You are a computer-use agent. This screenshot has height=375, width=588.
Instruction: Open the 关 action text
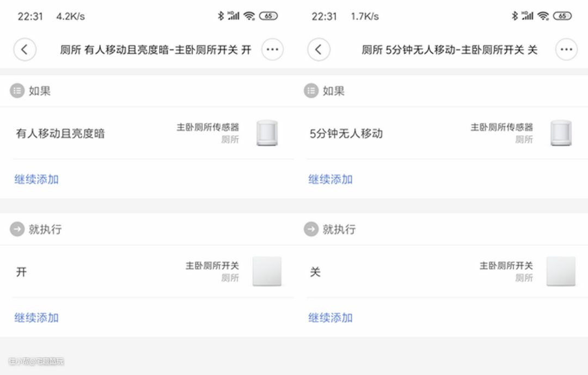pyautogui.click(x=315, y=272)
